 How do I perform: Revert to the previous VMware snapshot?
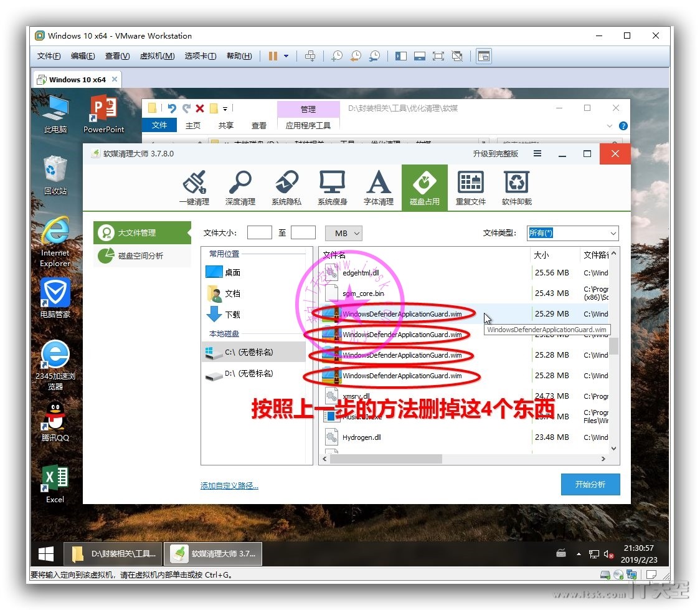click(356, 56)
